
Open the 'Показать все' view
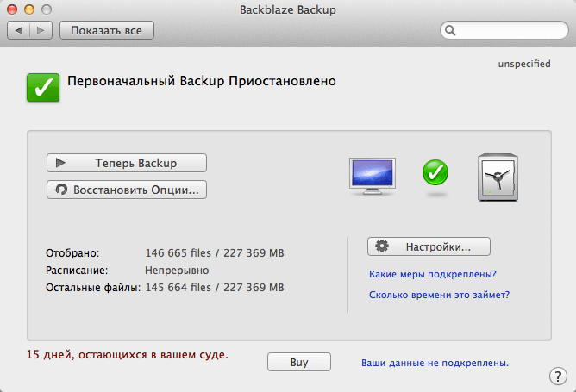(x=107, y=30)
